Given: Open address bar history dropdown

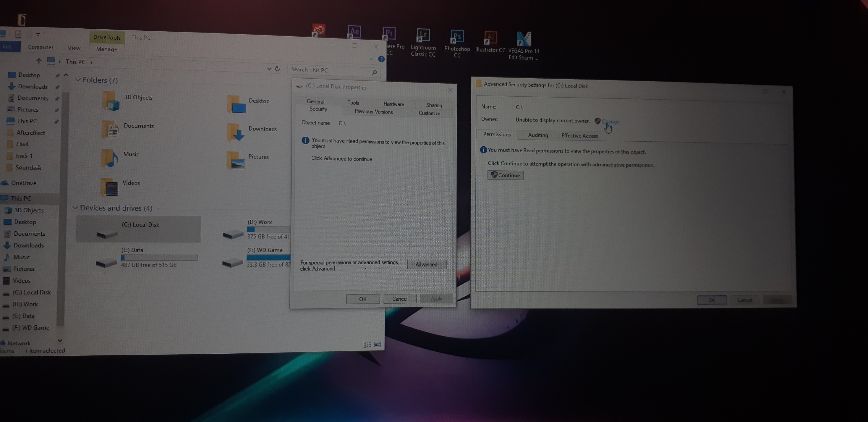Looking at the screenshot, I should (x=269, y=69).
